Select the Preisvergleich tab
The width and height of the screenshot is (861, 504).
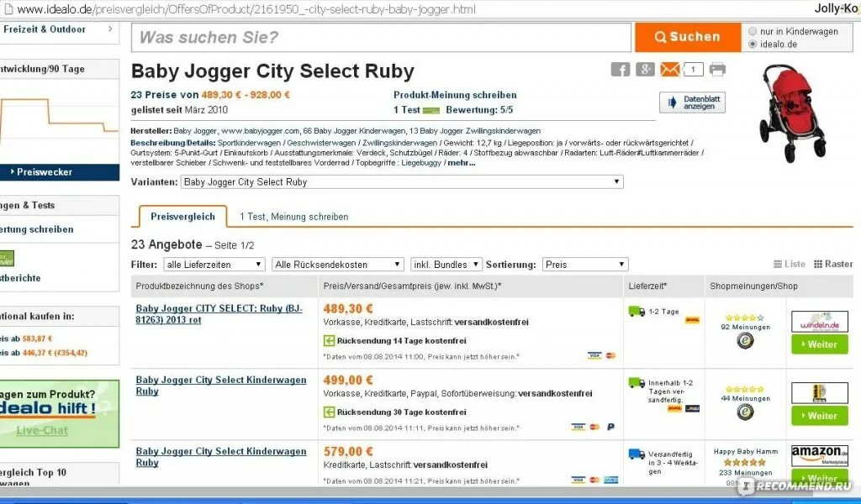click(182, 217)
